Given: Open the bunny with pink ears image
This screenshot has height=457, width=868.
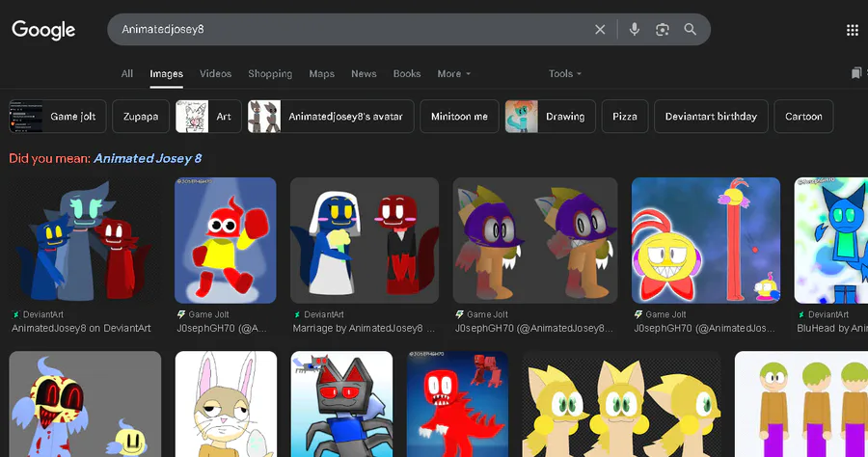Looking at the screenshot, I should [x=226, y=404].
